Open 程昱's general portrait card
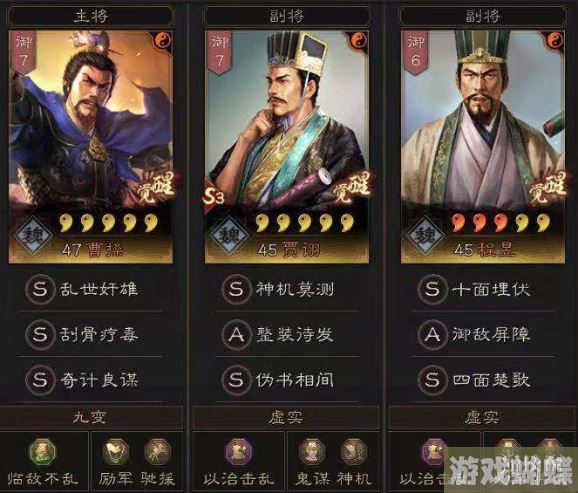578x493 pixels. click(483, 147)
